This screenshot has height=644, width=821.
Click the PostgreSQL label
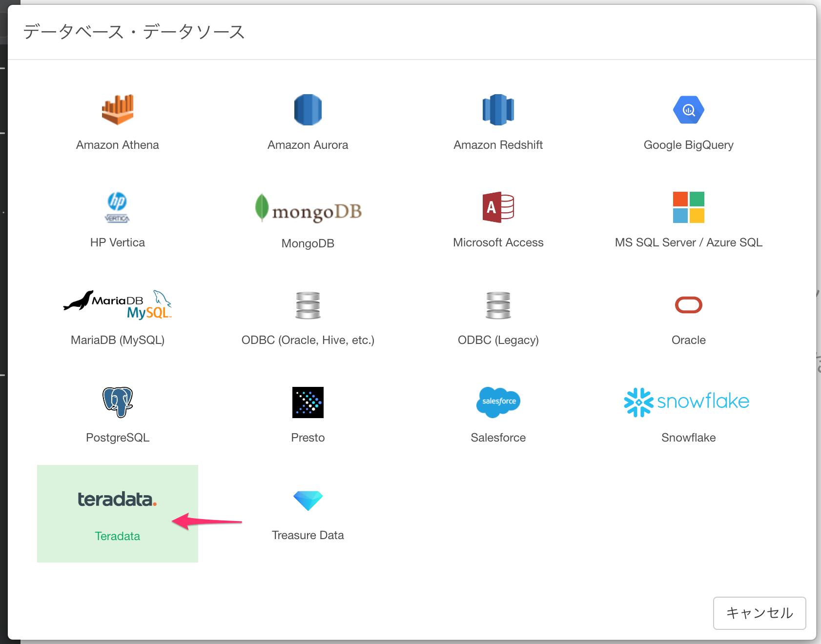[118, 438]
